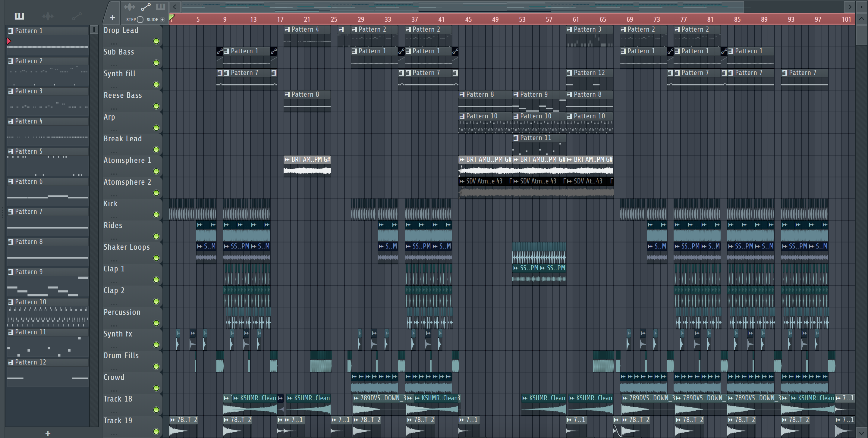Click the playlist piano pattern filter icon
The height and width of the screenshot is (438, 868).
click(x=160, y=7)
